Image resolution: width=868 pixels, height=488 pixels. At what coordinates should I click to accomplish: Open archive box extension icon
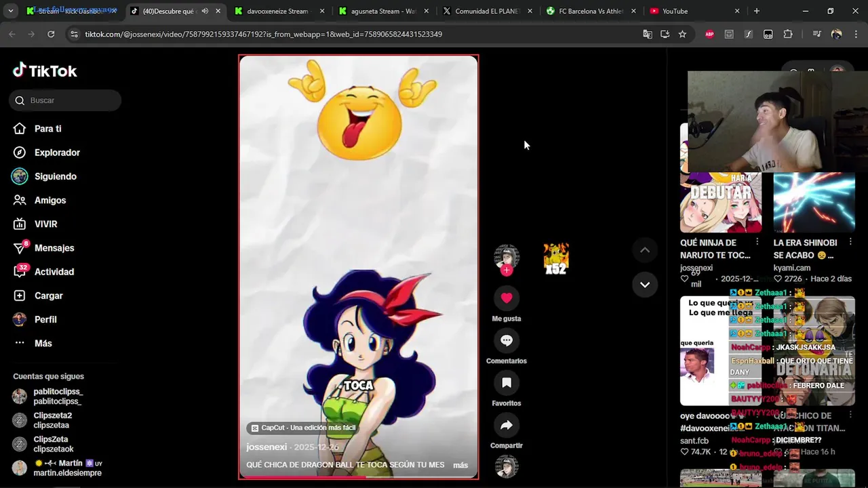point(729,34)
